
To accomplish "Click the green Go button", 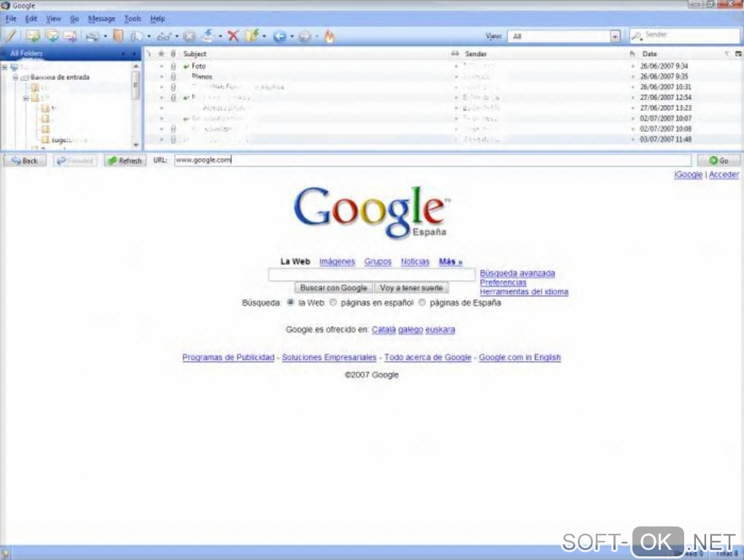I will [x=718, y=160].
